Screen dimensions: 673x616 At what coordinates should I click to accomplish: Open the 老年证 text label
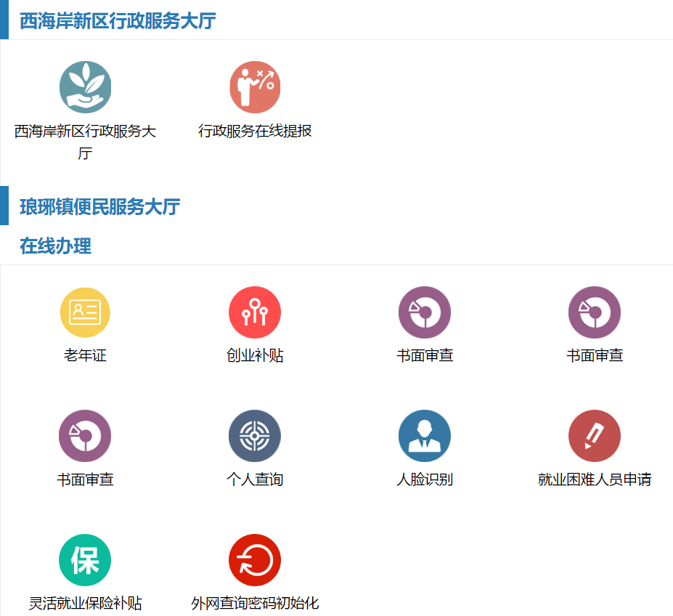tap(85, 356)
